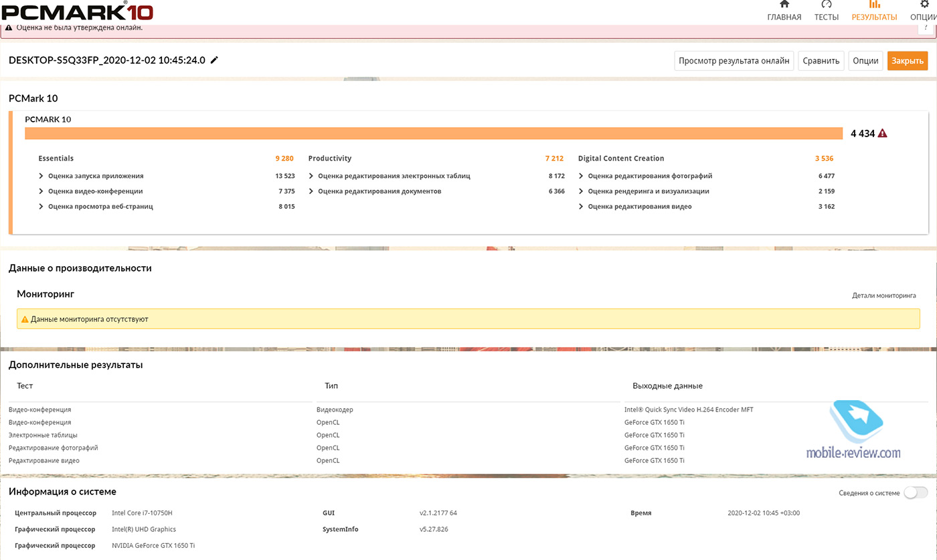The height and width of the screenshot is (560, 937).
Task: Open the ОПЦИИ tab in top navigation
Action: click(924, 11)
